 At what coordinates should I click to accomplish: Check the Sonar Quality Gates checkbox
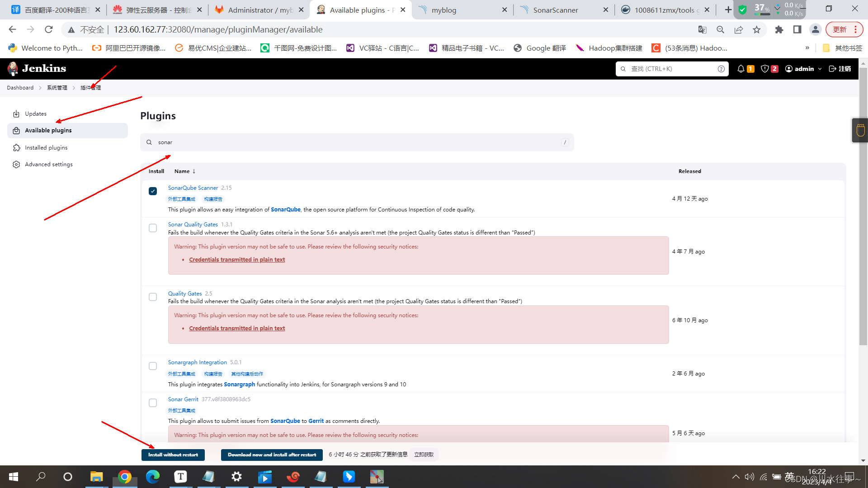coord(153,228)
